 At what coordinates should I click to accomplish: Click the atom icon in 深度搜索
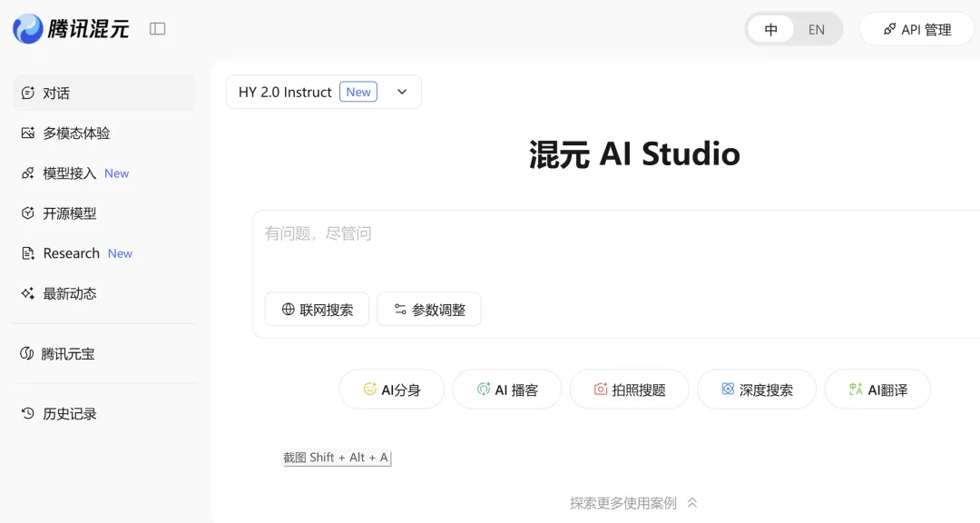point(728,390)
